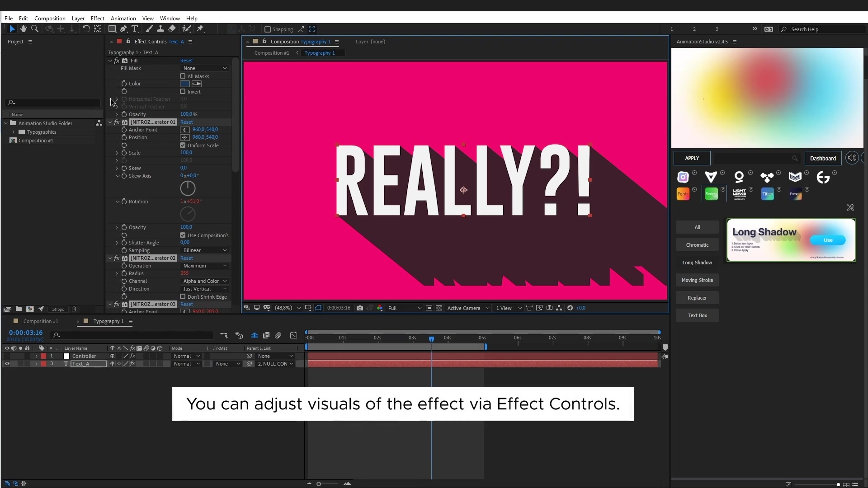Open the Fill Mask dropdown
Screen dimensions: 868x488
[x=205, y=68]
